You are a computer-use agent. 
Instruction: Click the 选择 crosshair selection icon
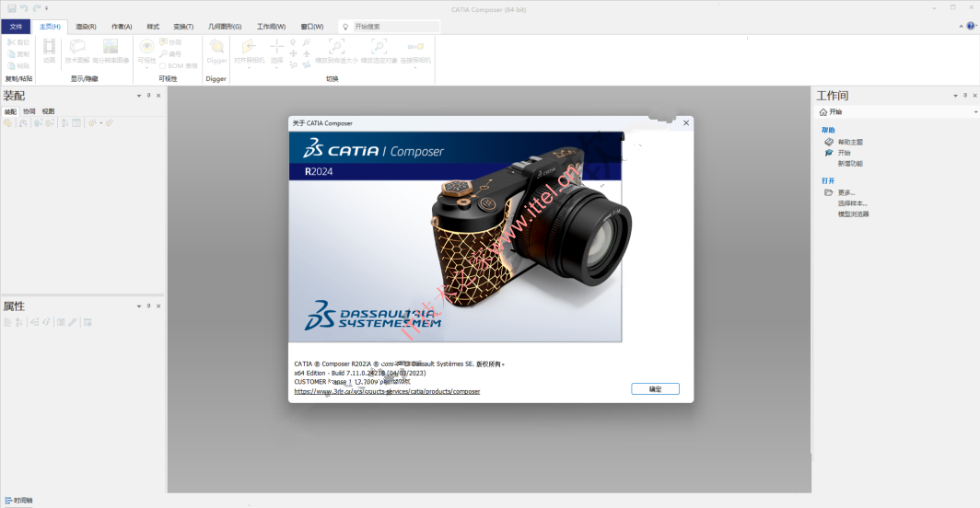(276, 47)
